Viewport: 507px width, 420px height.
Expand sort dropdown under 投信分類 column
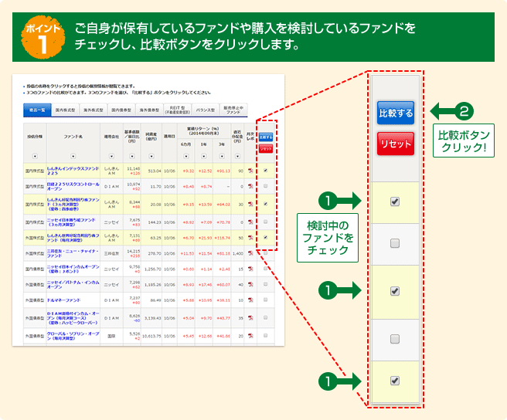coord(33,155)
